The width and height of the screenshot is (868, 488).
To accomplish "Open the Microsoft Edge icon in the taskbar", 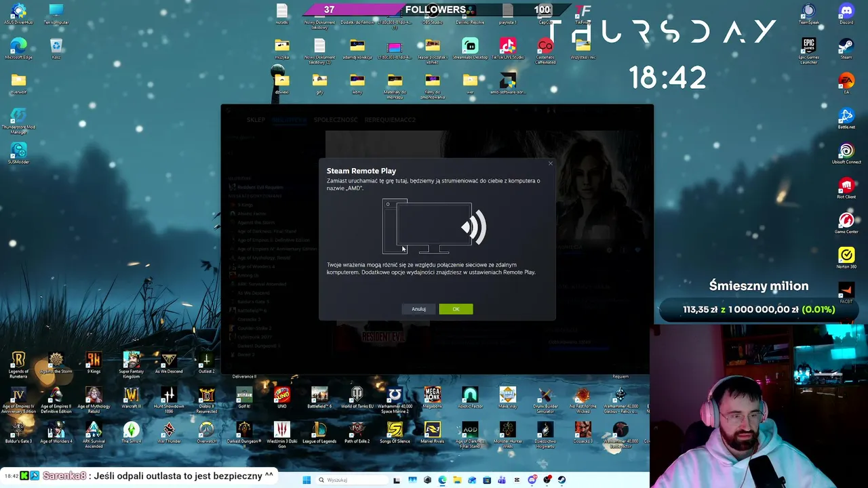I will pos(442,480).
